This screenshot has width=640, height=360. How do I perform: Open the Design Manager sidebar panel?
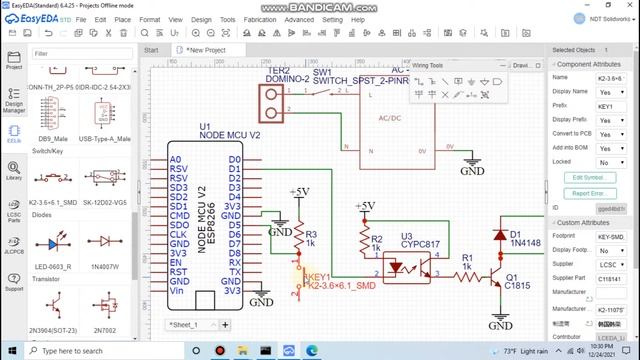[x=14, y=100]
